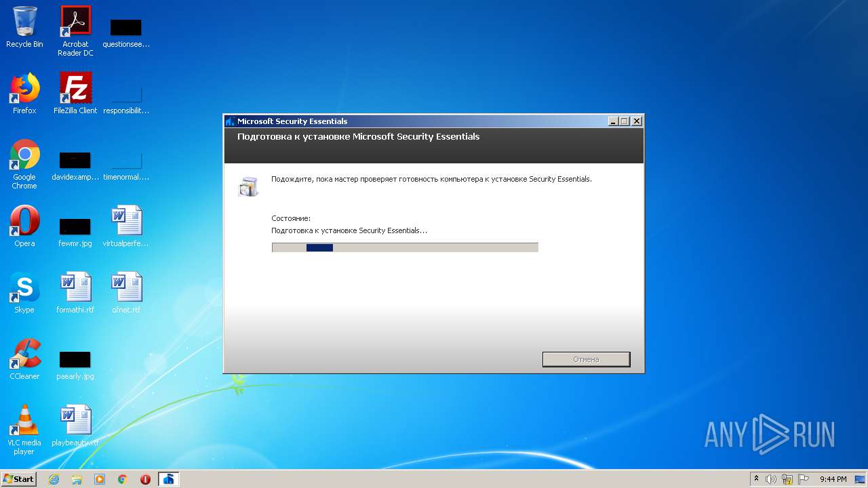The width and height of the screenshot is (868, 488).
Task: Show hidden tray icons arrow
Action: point(756,479)
